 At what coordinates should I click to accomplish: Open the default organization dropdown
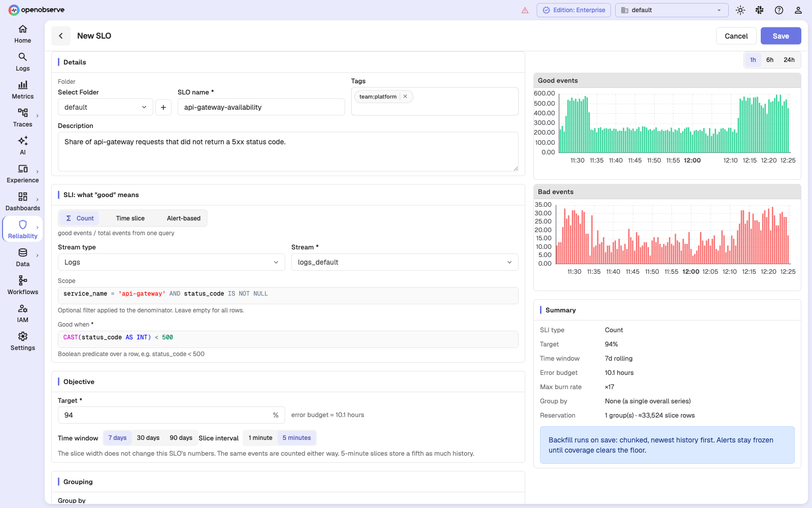(x=671, y=10)
